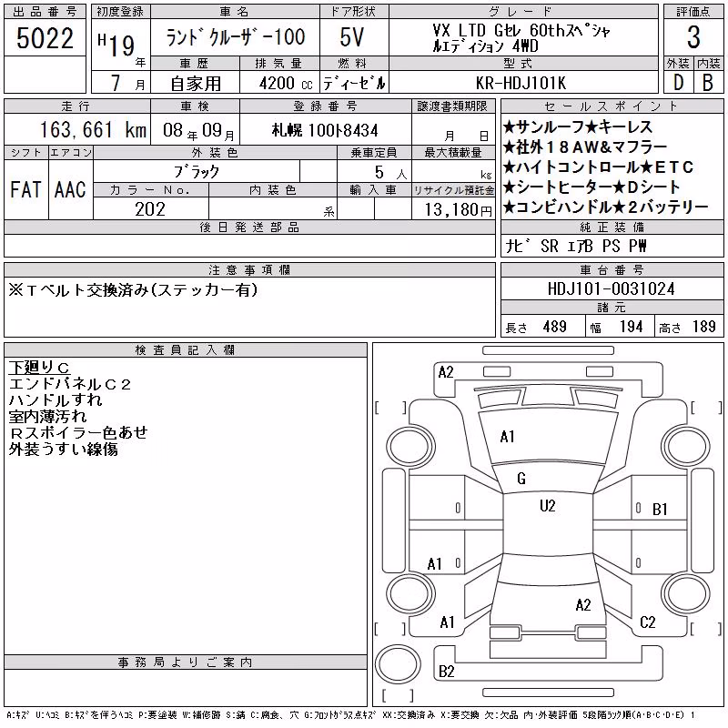Select the 初度登録 header
This screenshot has height=728, width=728.
coord(120,12)
